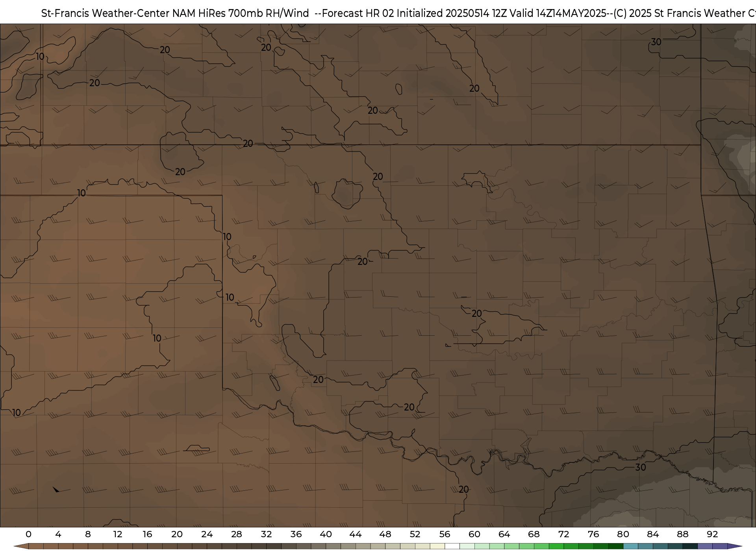This screenshot has height=551, width=756.
Task: Click the color bar label 60
Action: [474, 534]
